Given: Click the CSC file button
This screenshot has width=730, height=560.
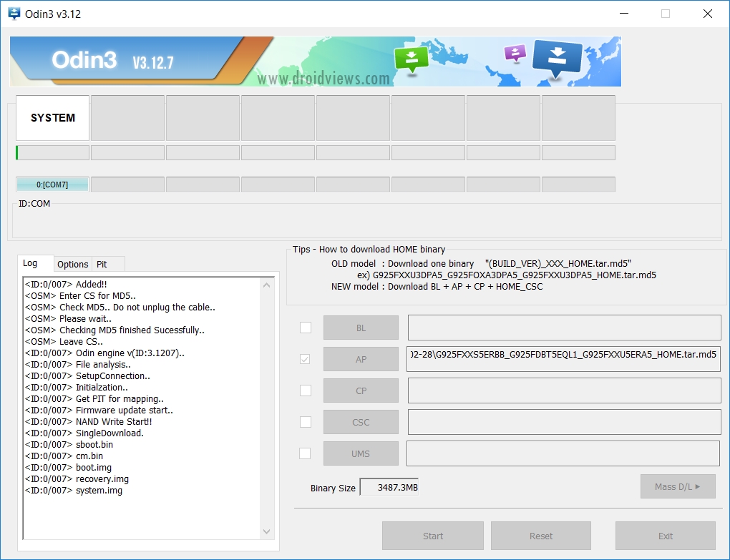Looking at the screenshot, I should point(361,422).
